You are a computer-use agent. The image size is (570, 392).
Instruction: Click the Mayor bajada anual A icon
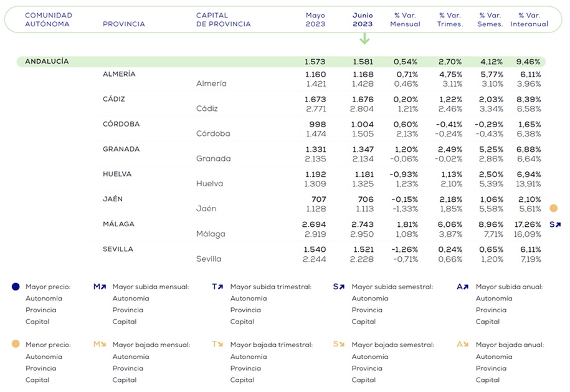coord(462,344)
